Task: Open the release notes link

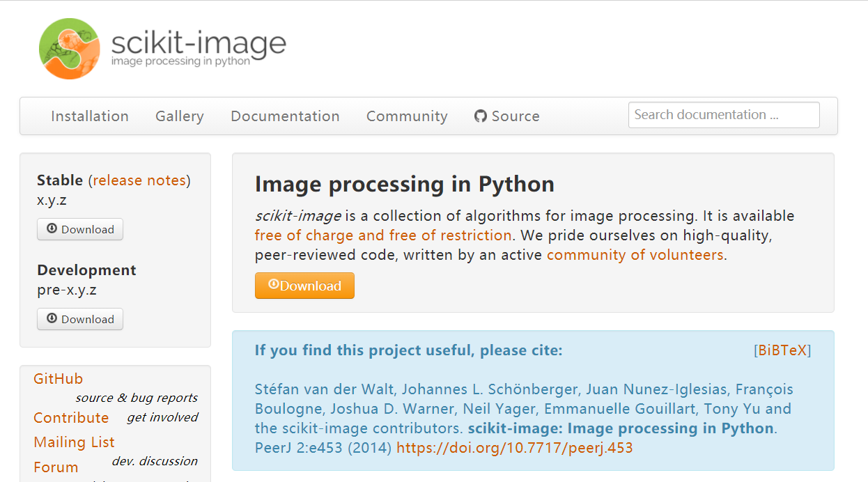Action: coord(139,180)
